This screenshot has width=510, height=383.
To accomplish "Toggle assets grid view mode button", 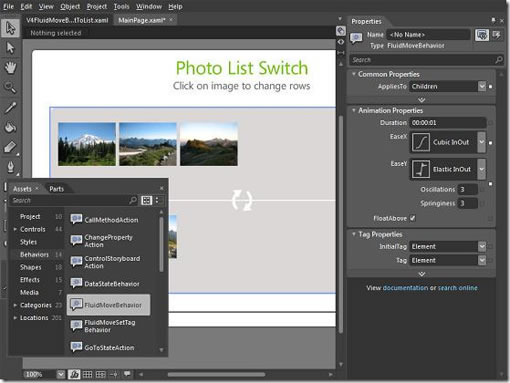I will [147, 200].
